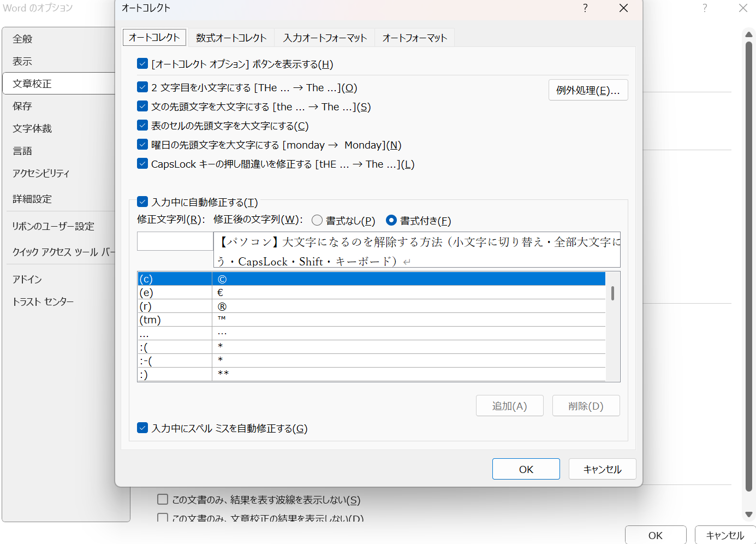Open 詳細設定 in Word options sidebar
Viewport: 756px width, 544px height.
click(32, 199)
